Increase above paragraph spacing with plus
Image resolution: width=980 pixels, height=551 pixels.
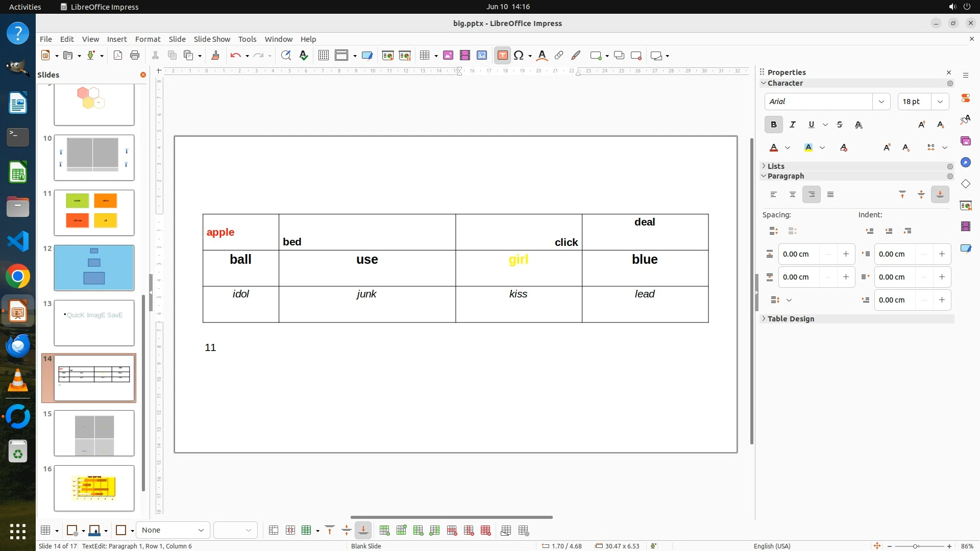tap(846, 254)
